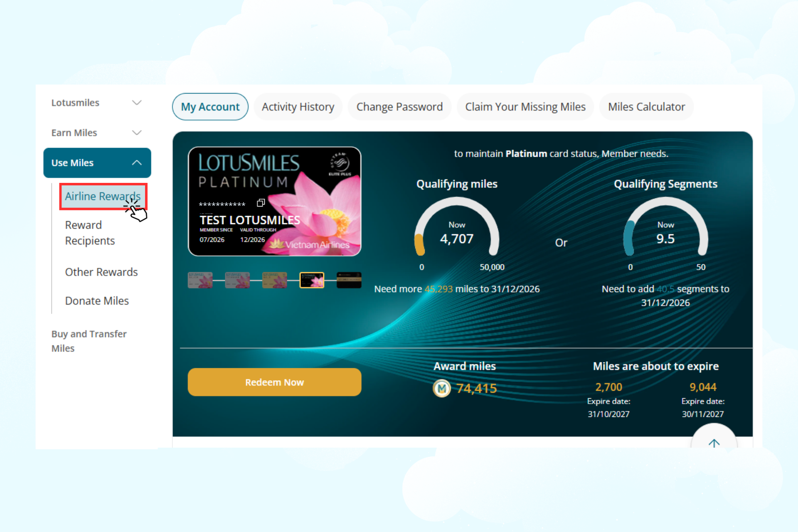798x532 pixels.
Task: Click the award miles balance 74,415
Action: (x=477, y=388)
